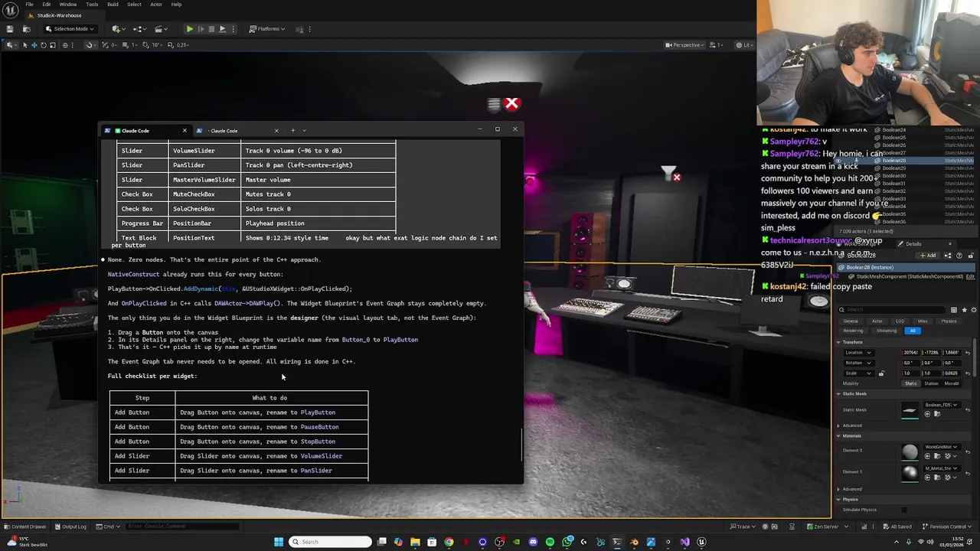Click Windows Start button

pos(279,542)
